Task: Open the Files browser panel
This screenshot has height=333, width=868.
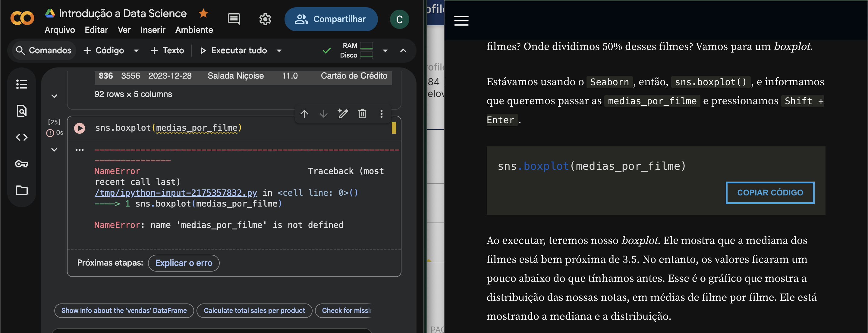Action: tap(22, 190)
